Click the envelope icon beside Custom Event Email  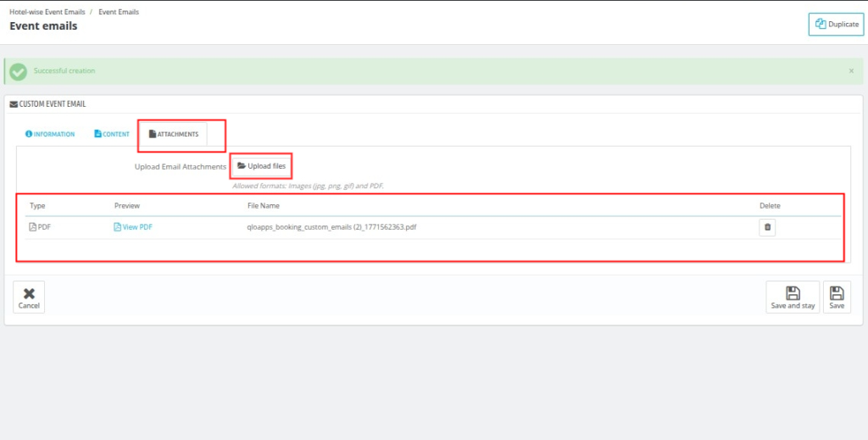click(14, 104)
